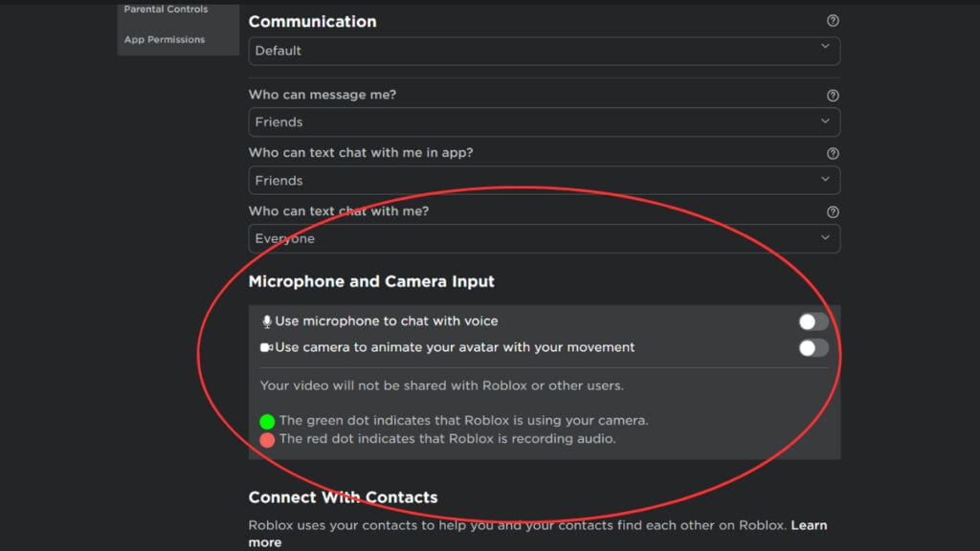The height and width of the screenshot is (551, 980).
Task: Click the microphone icon next to voice chat
Action: 266,320
